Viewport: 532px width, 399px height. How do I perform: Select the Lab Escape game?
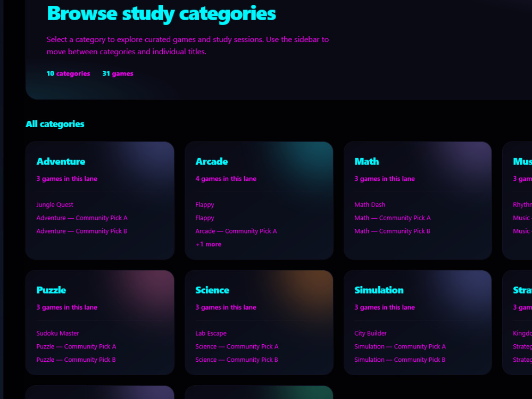(x=211, y=333)
